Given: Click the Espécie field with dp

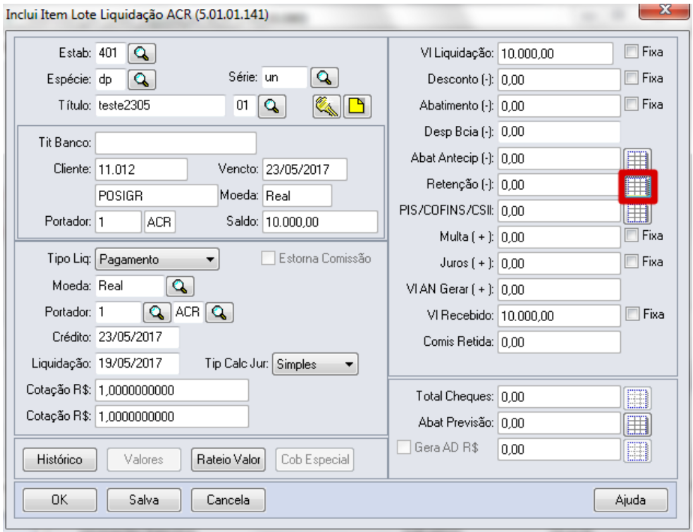Looking at the screenshot, I should tap(110, 80).
